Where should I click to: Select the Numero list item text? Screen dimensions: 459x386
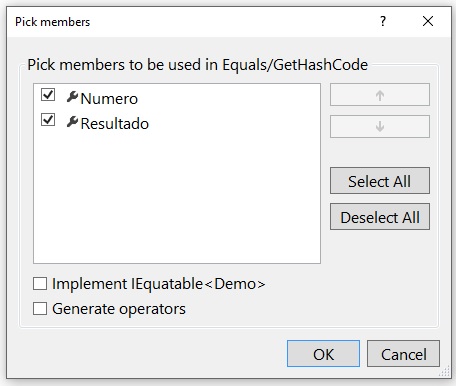click(x=109, y=99)
